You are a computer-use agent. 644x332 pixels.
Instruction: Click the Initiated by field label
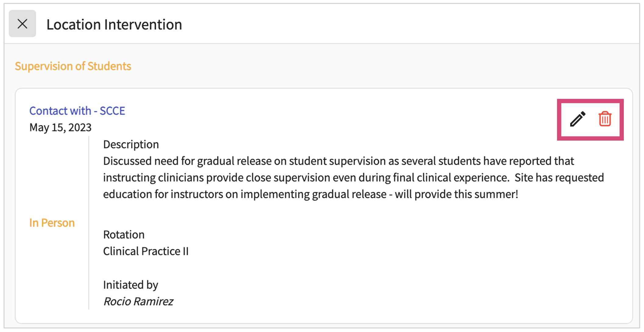pyautogui.click(x=131, y=285)
